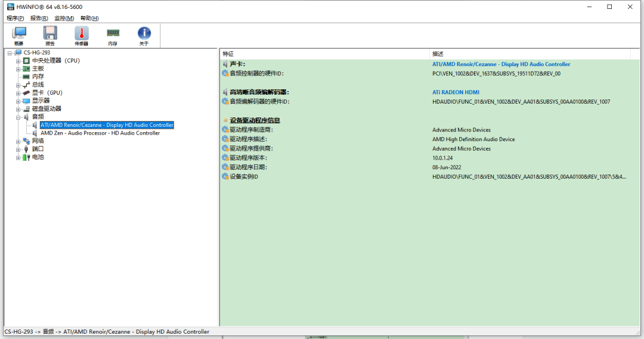Open the 帮助(H) menu
The image size is (644, 339).
[89, 18]
